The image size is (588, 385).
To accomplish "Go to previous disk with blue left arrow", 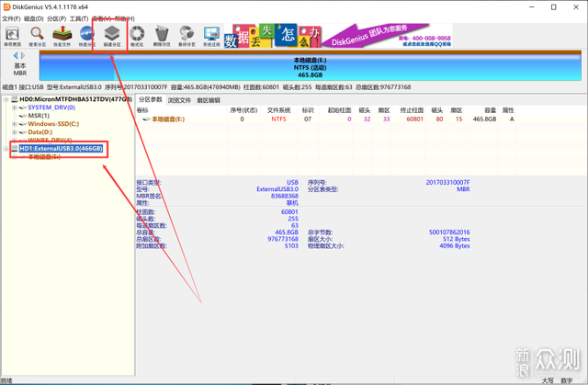I will click(16, 55).
